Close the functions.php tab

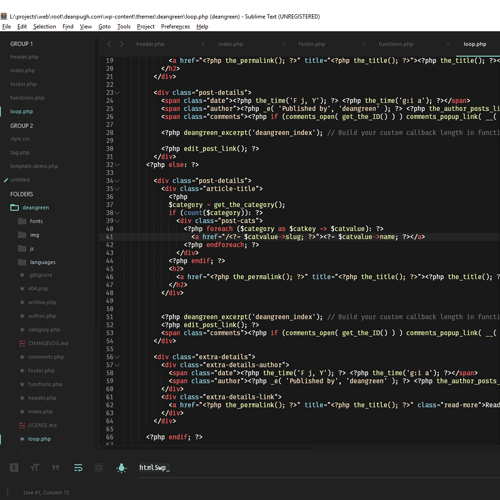448,44
